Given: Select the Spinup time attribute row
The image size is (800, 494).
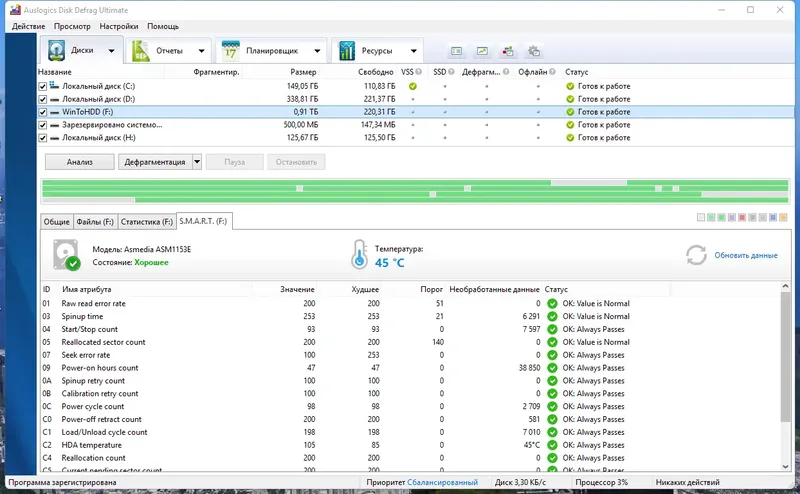Looking at the screenshot, I should (411, 316).
